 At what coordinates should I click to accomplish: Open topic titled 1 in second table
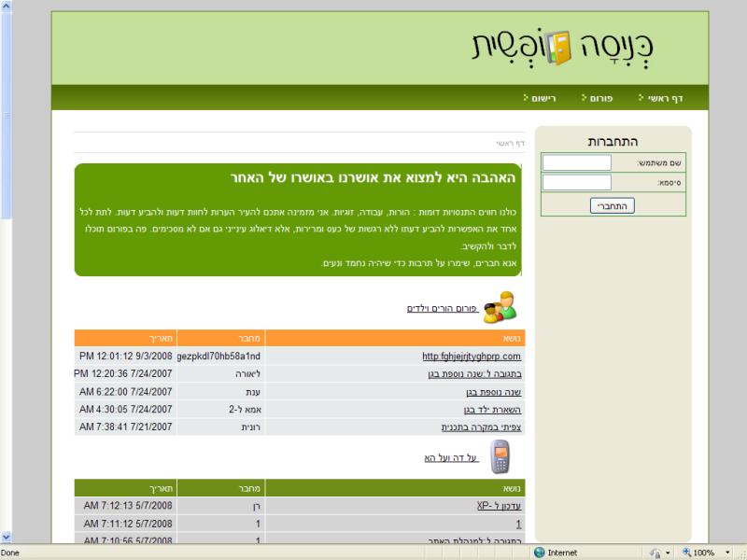518,524
